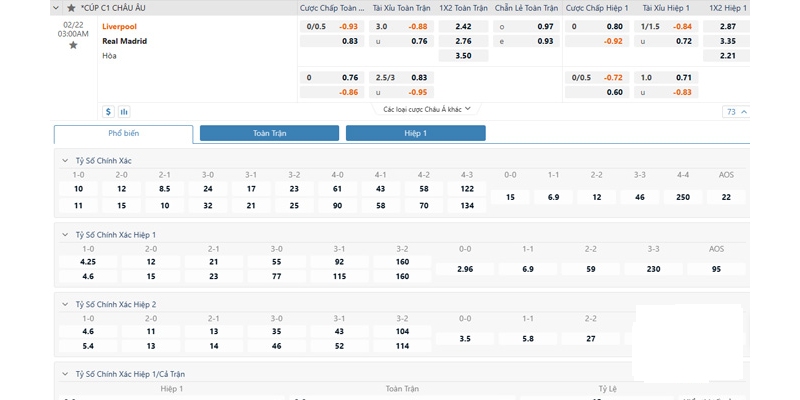Click the dollar sign icon under Hòa
The height and width of the screenshot is (400, 800).
[x=108, y=112]
